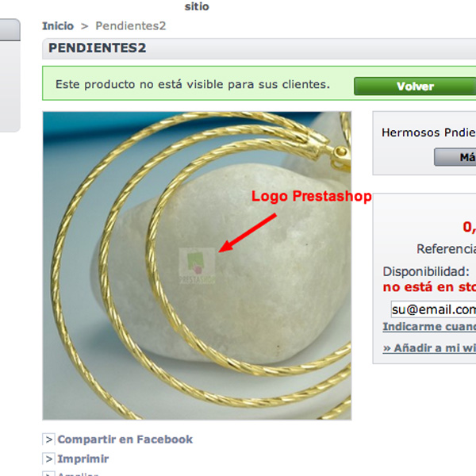Click the arrow icon beside Compartir en Facebook
The image size is (476, 476).
pyautogui.click(x=48, y=440)
